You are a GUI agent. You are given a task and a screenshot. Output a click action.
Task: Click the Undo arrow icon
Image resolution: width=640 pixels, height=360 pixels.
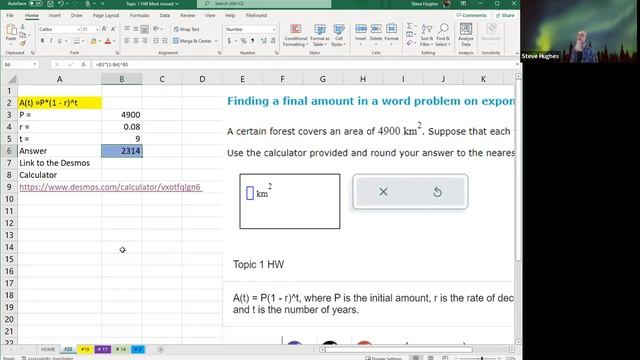point(61,4)
